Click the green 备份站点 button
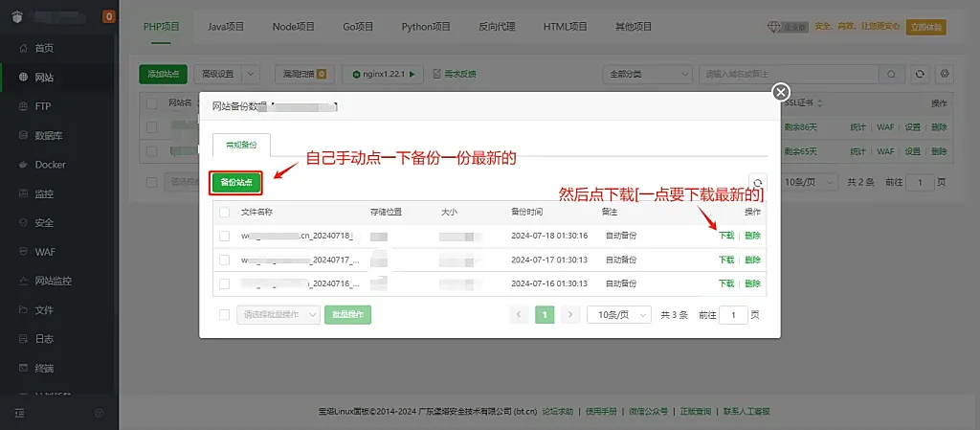Image resolution: width=980 pixels, height=430 pixels. point(235,181)
